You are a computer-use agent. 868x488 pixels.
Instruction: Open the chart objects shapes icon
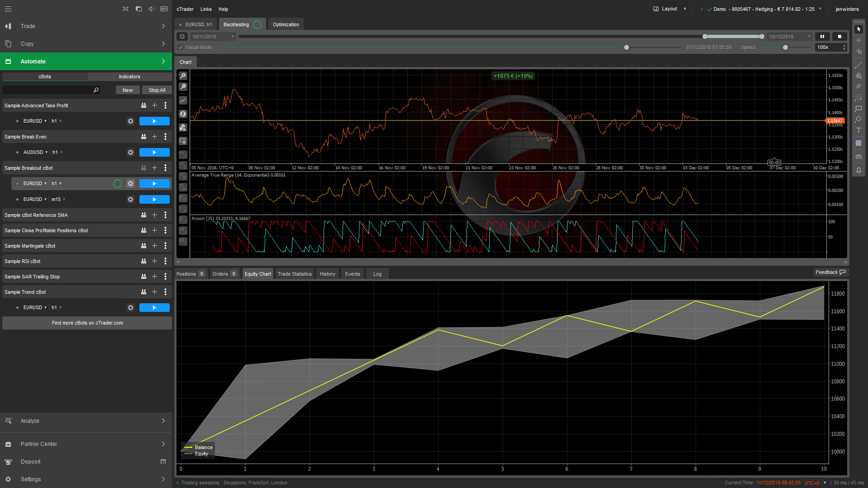183,128
